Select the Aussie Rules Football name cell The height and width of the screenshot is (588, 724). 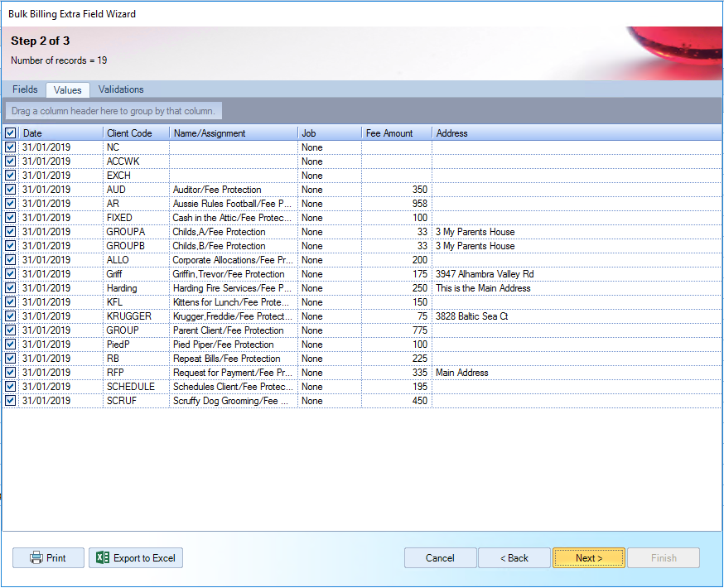pyautogui.click(x=234, y=204)
